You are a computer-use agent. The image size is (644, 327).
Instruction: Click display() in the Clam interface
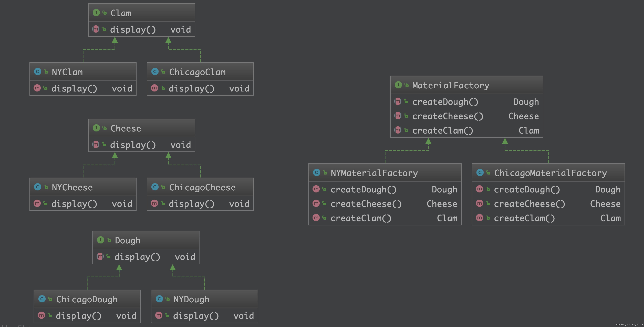point(133,30)
